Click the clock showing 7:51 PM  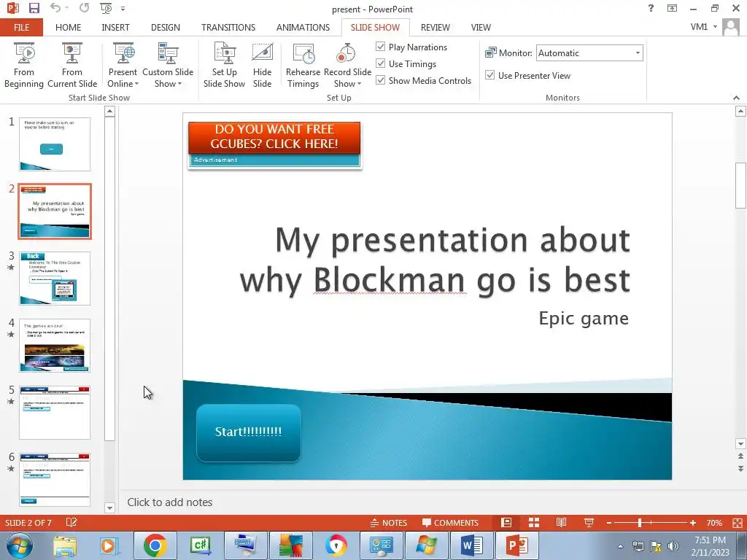(x=710, y=540)
